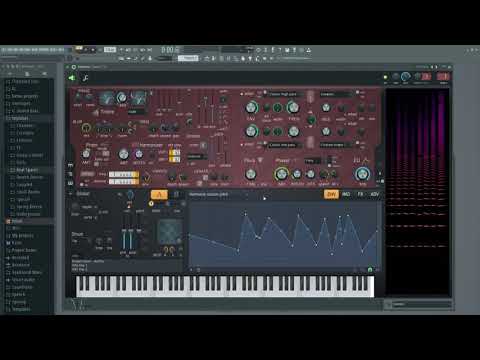480x360 pixels.
Task: Select Sliced audio in the browser
Action: [x=23, y=280]
